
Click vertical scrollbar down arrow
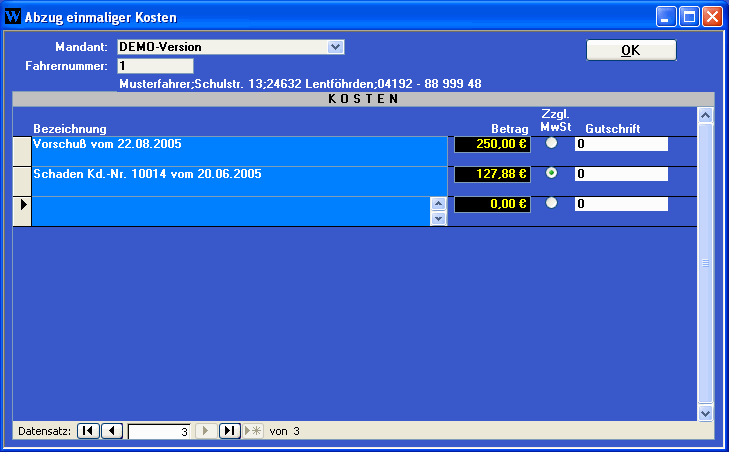coord(705,412)
